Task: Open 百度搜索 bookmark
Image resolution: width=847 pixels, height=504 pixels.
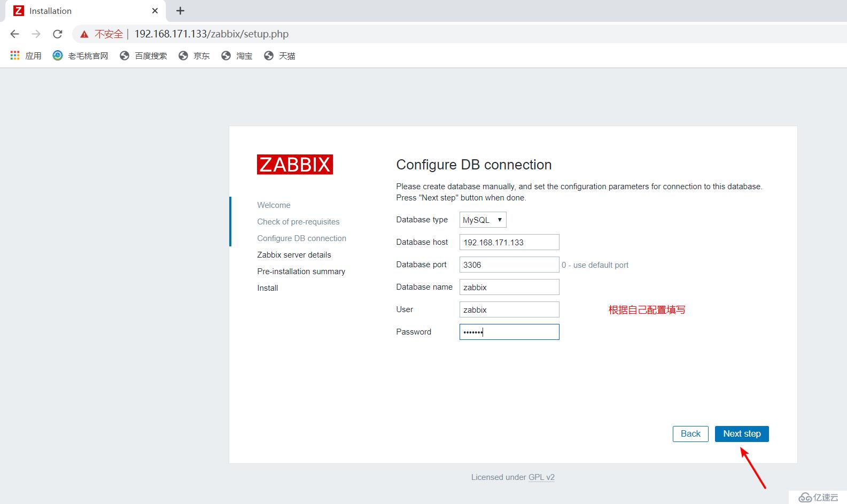Action: 143,56
